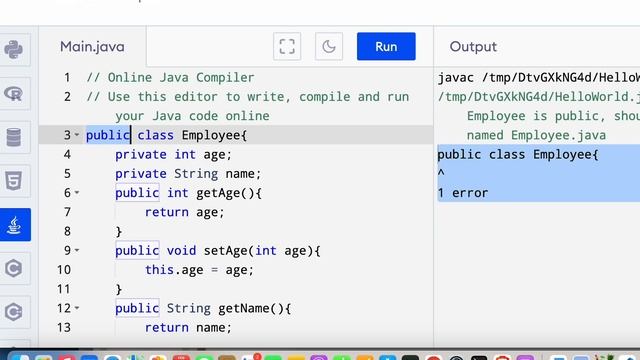Click the javac command output line
The width and height of the screenshot is (640, 360).
point(538,78)
